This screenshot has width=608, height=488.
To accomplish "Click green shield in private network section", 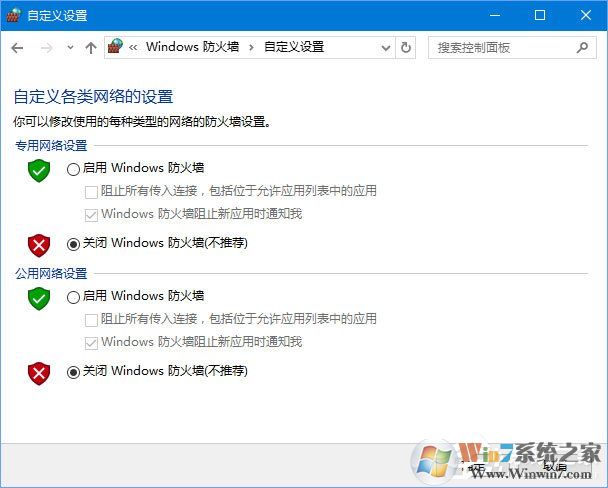I will point(39,171).
